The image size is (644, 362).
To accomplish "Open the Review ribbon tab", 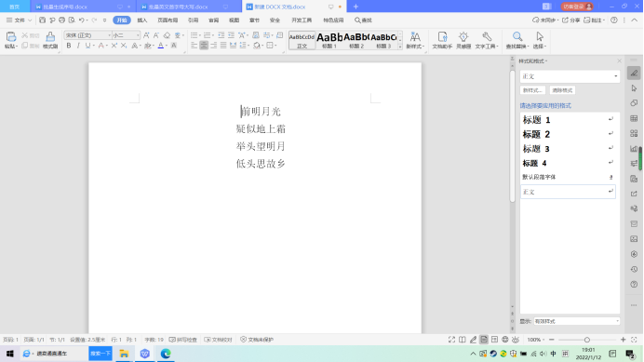I will [x=213, y=20].
